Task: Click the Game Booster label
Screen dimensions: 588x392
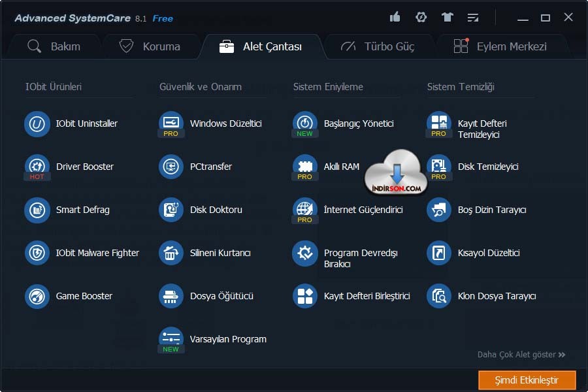Action: (x=84, y=297)
